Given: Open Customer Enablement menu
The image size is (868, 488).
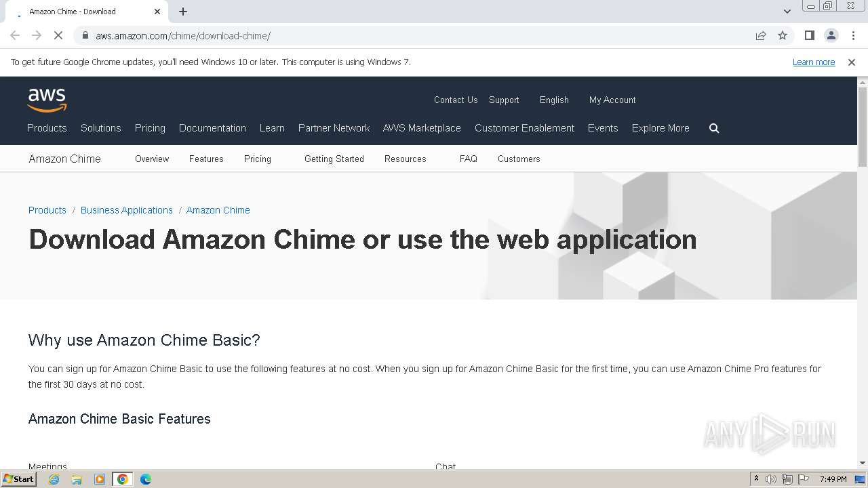Looking at the screenshot, I should pos(524,128).
